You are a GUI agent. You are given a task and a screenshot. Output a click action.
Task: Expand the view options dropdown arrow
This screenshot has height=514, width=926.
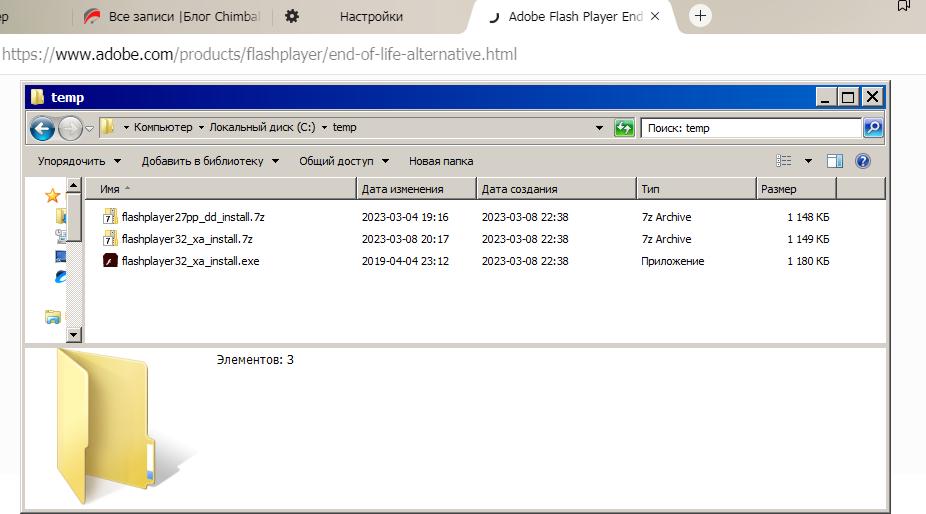(x=808, y=161)
